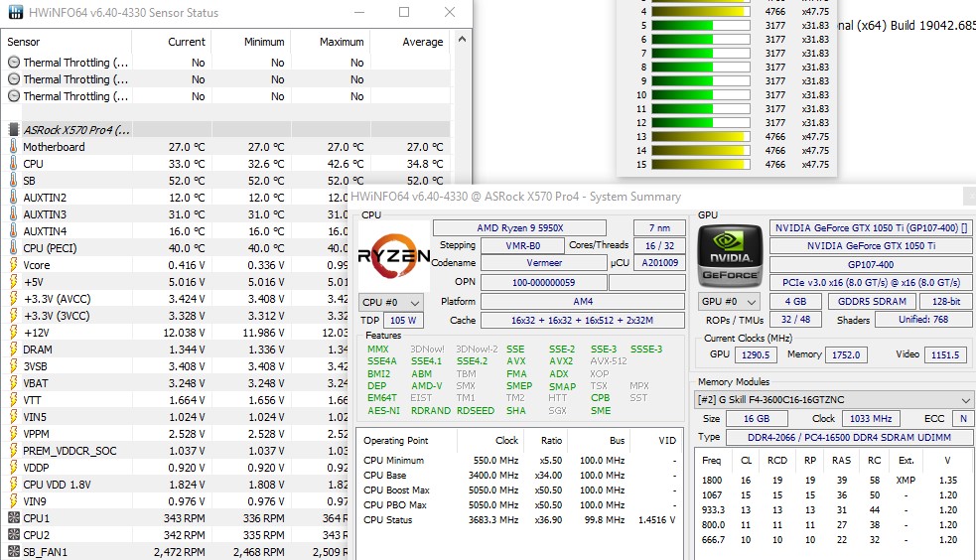Click bolt icon beside VIN5

click(x=13, y=416)
